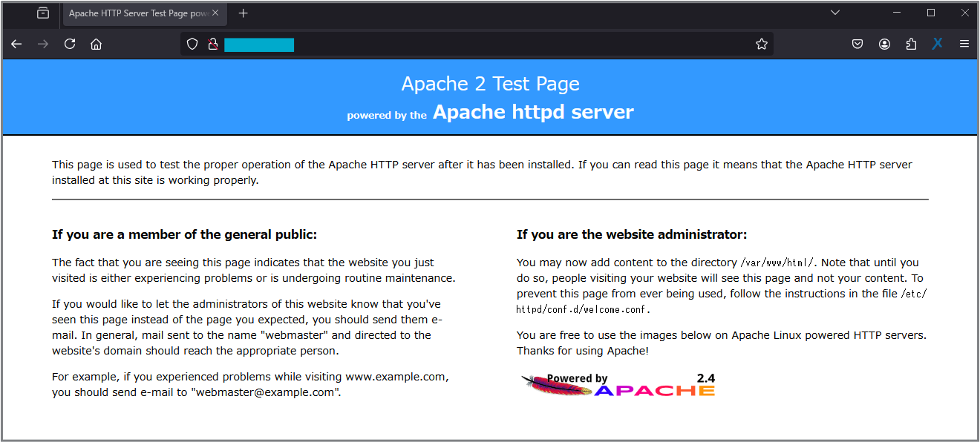Go to the browser home page
The width and height of the screenshot is (980, 442).
point(96,44)
